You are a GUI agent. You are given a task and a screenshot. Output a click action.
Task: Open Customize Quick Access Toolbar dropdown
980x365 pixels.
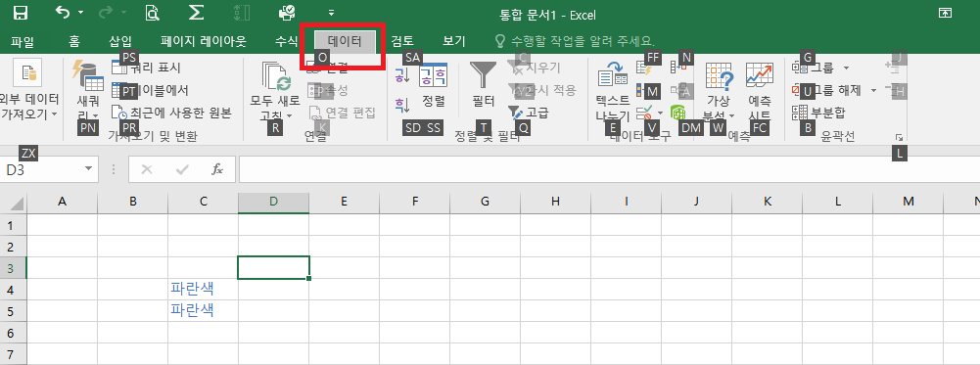click(331, 13)
